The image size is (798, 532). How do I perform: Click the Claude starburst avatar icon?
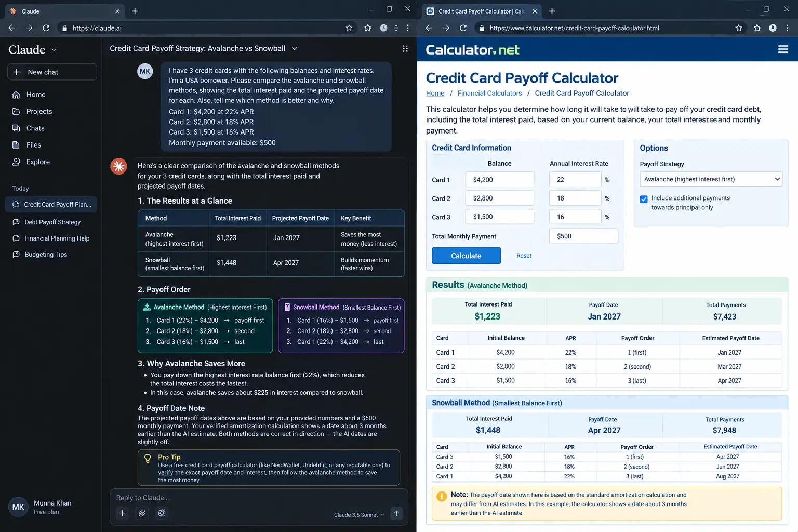pyautogui.click(x=118, y=166)
